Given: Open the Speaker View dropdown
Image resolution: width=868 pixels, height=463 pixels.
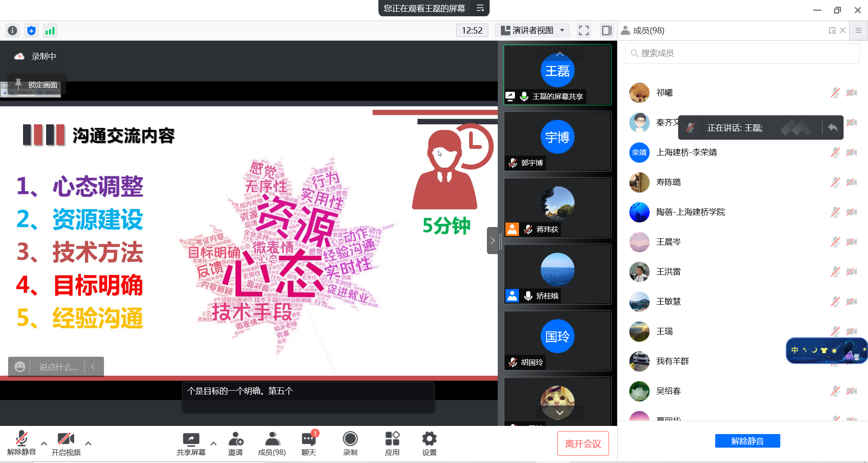Looking at the screenshot, I should click(x=533, y=30).
